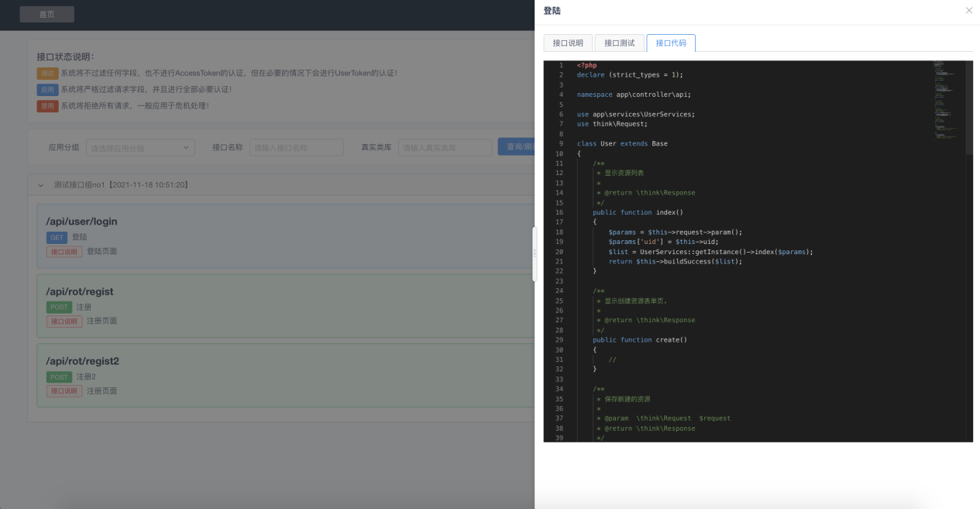Click line number 20 in the gutter
980x509 pixels.
pyautogui.click(x=559, y=252)
